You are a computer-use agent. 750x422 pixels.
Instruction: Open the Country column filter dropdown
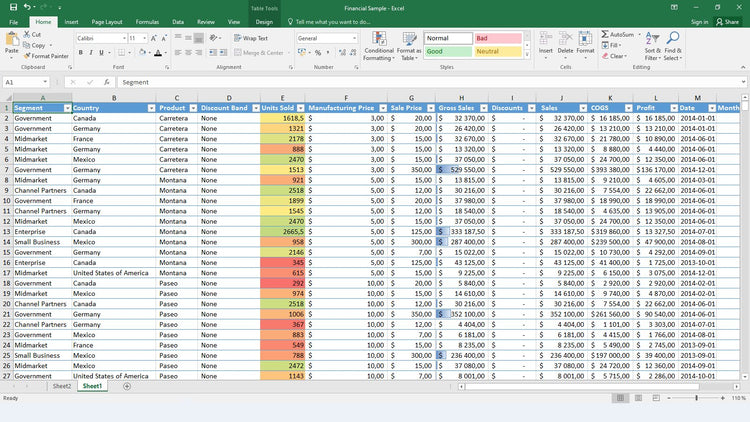coord(151,108)
